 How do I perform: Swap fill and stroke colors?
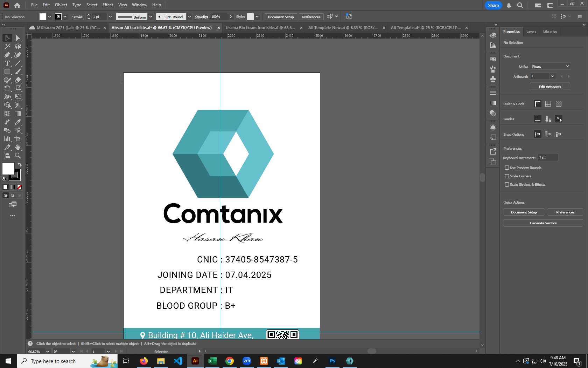(x=20, y=164)
